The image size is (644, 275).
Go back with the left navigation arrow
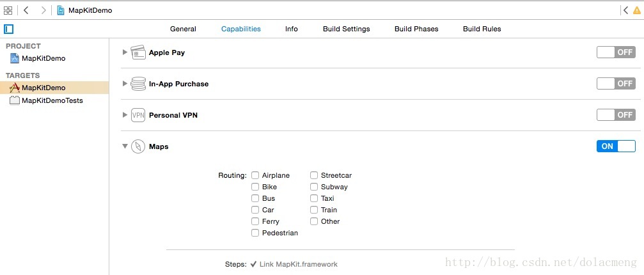tap(26, 10)
